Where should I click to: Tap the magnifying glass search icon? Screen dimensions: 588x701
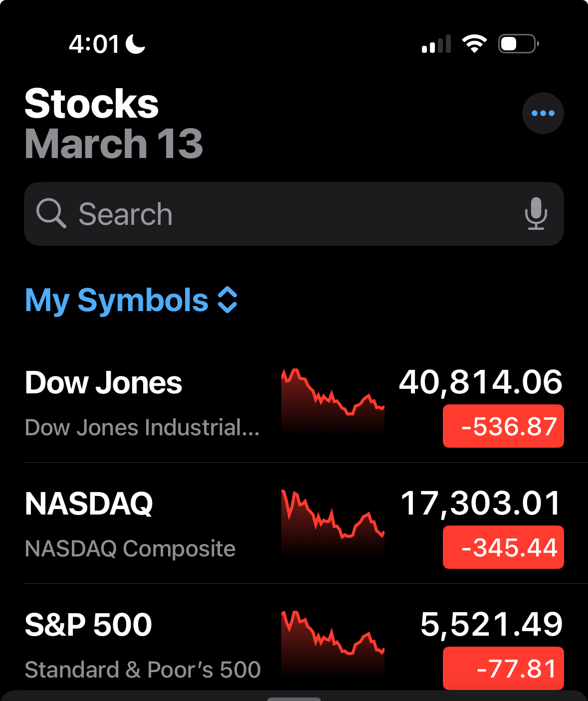coord(51,213)
